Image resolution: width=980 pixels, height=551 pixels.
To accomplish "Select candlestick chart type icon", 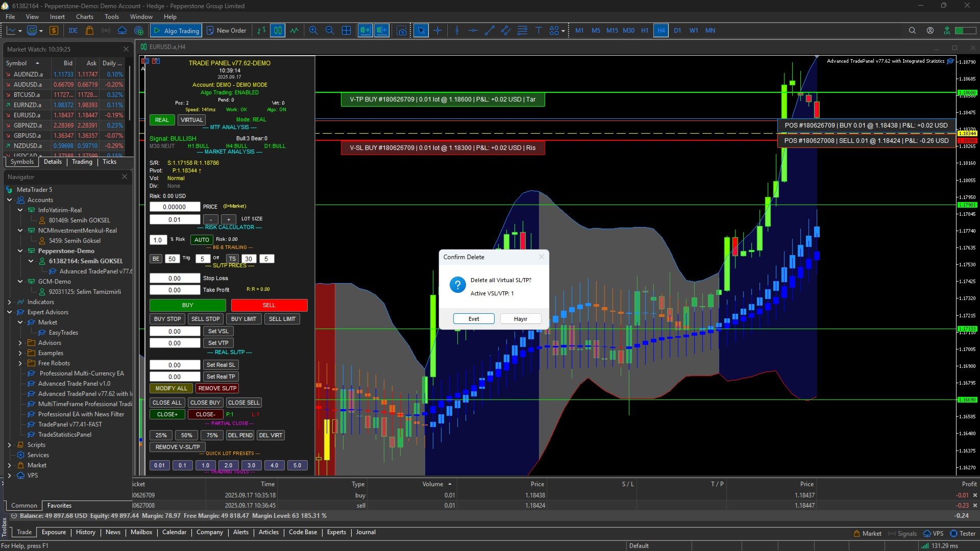I will (278, 31).
